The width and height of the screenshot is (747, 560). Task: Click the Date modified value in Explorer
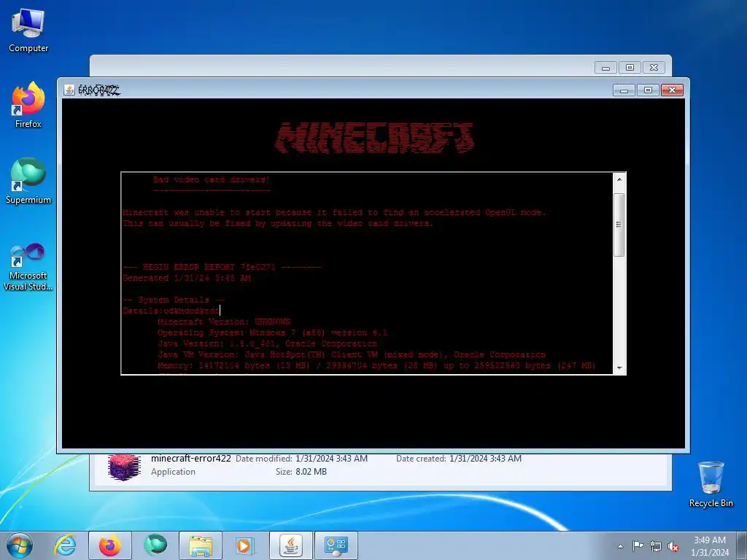pyautogui.click(x=332, y=459)
